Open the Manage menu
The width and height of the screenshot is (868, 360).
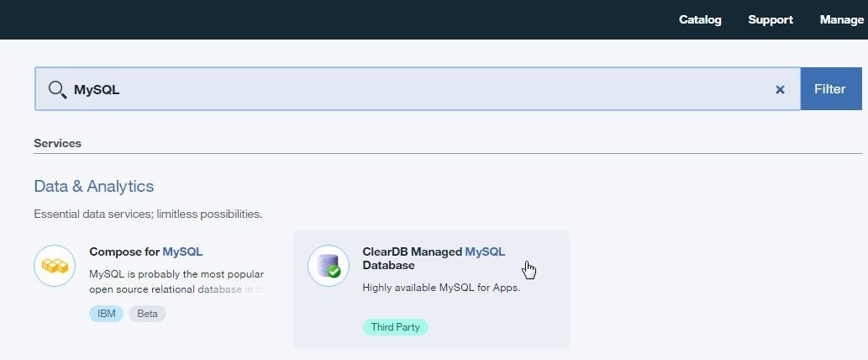841,19
